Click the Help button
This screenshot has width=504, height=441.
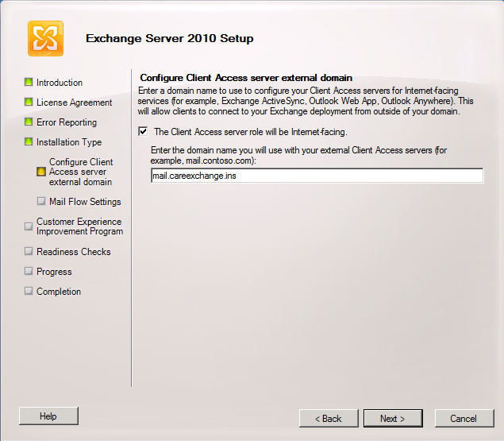pos(48,416)
